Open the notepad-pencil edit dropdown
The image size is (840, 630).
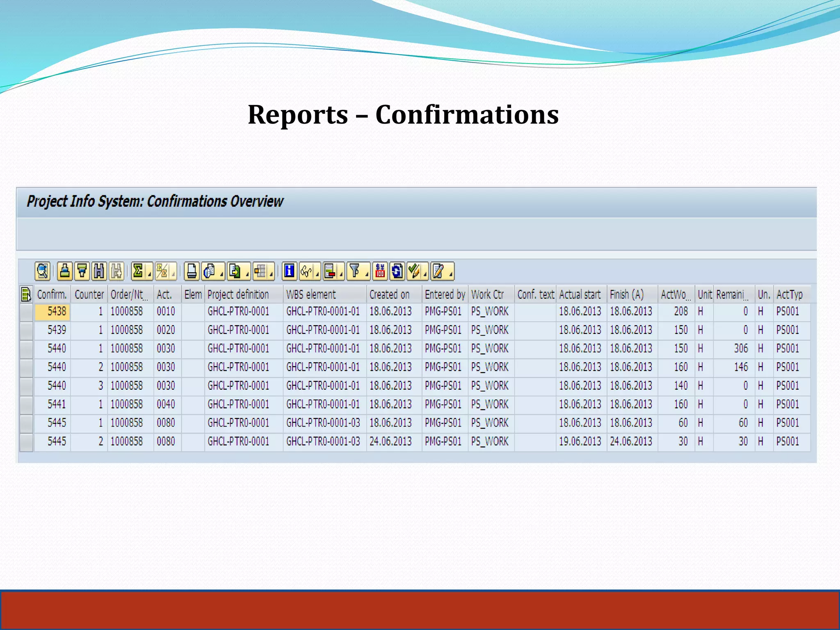tap(443, 271)
